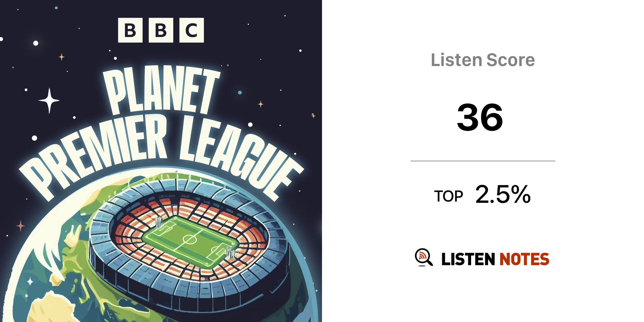Image resolution: width=644 pixels, height=322 pixels.
Task: Click the 2.5% ranking value
Action: [x=503, y=194]
